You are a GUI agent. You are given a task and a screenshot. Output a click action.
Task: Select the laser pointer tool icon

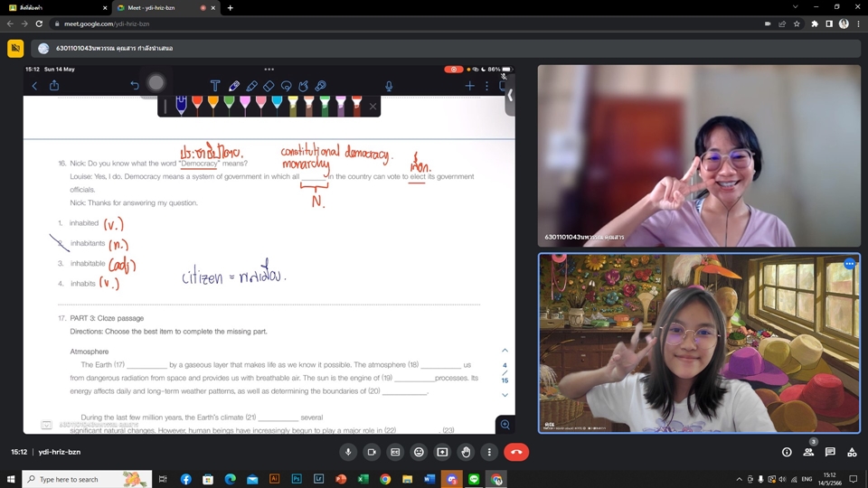click(x=320, y=86)
